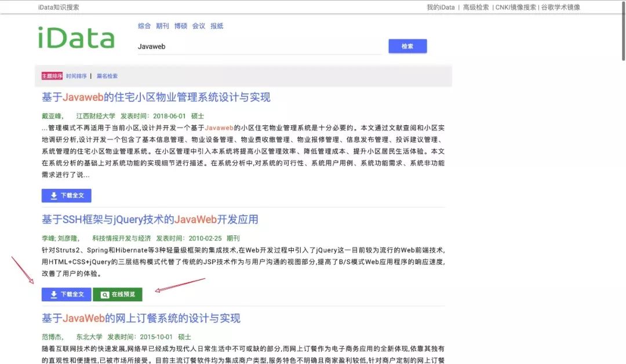Click download icon in SSH result's 下载全文
This screenshot has height=364, width=626.
click(x=54, y=294)
